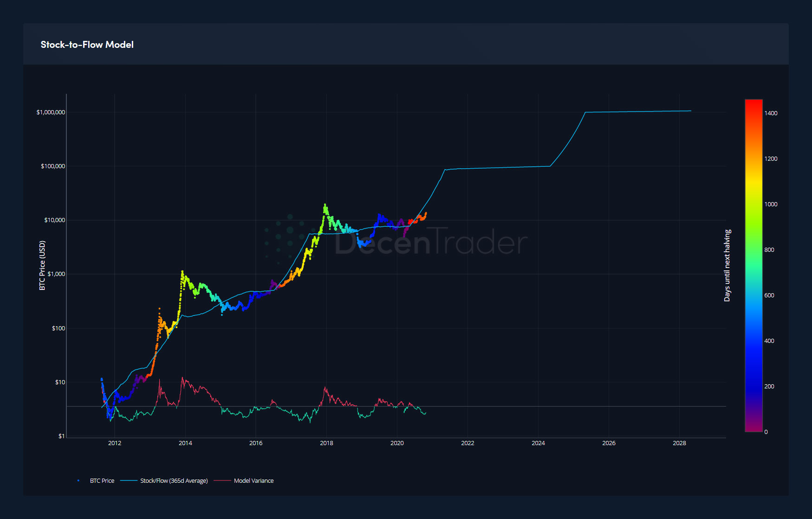Select the 2020 label on the x-axis
Screen dimensions: 812x519
397,443
